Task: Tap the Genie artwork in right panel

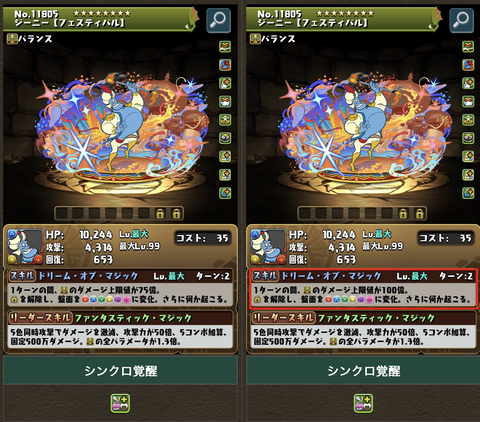Action: [365, 128]
